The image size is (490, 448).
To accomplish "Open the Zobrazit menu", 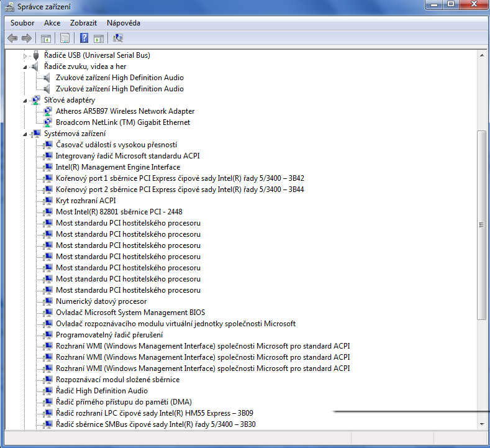I will [x=83, y=23].
